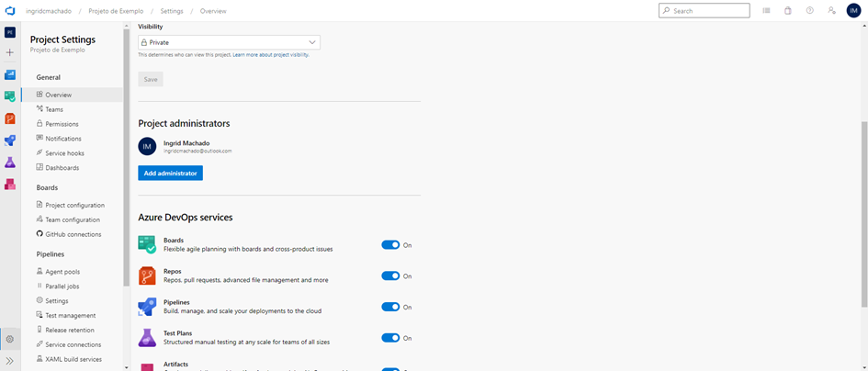Click the Ingrid Machado administrator name
Image resolution: width=868 pixels, height=371 pixels.
tap(186, 143)
